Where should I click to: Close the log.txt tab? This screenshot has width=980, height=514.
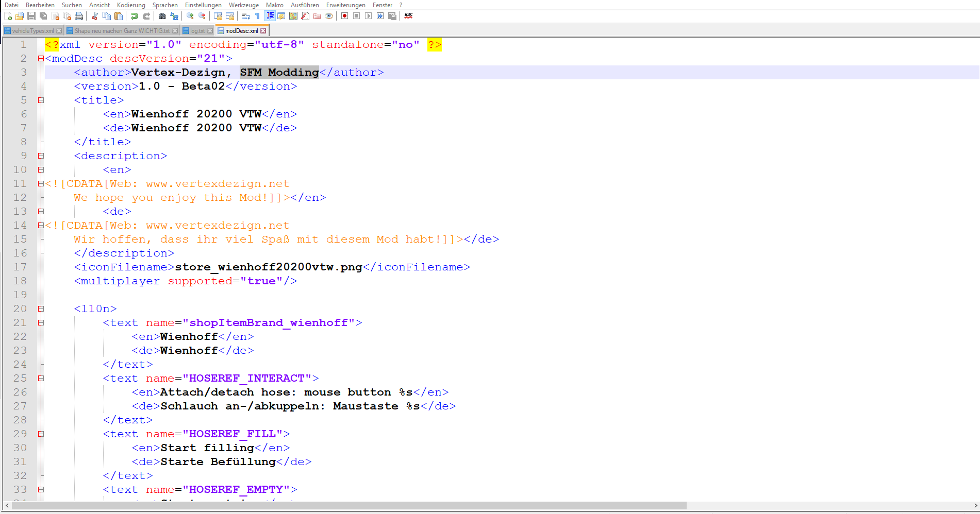(210, 31)
